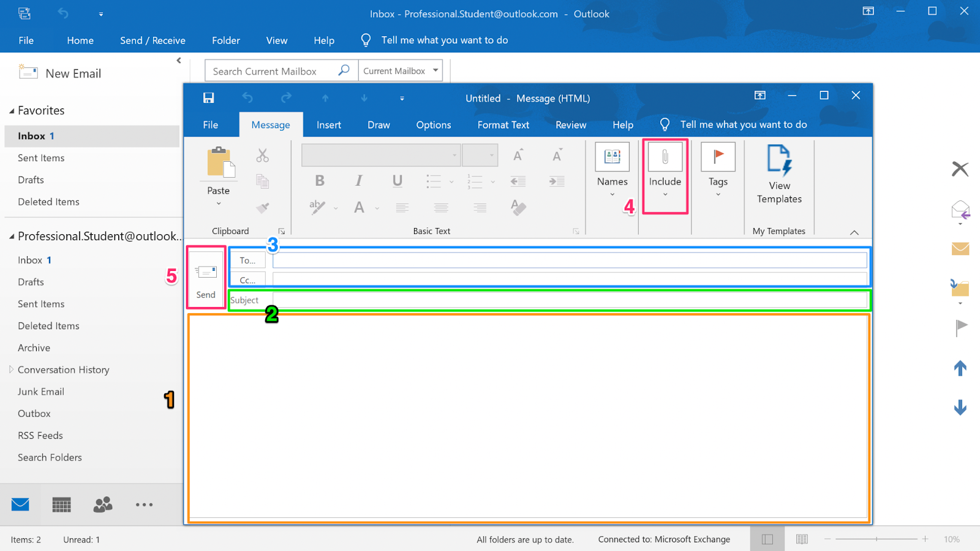Screen dimensions: 980x551
Task: Select Junk Email folder
Action: [41, 392]
